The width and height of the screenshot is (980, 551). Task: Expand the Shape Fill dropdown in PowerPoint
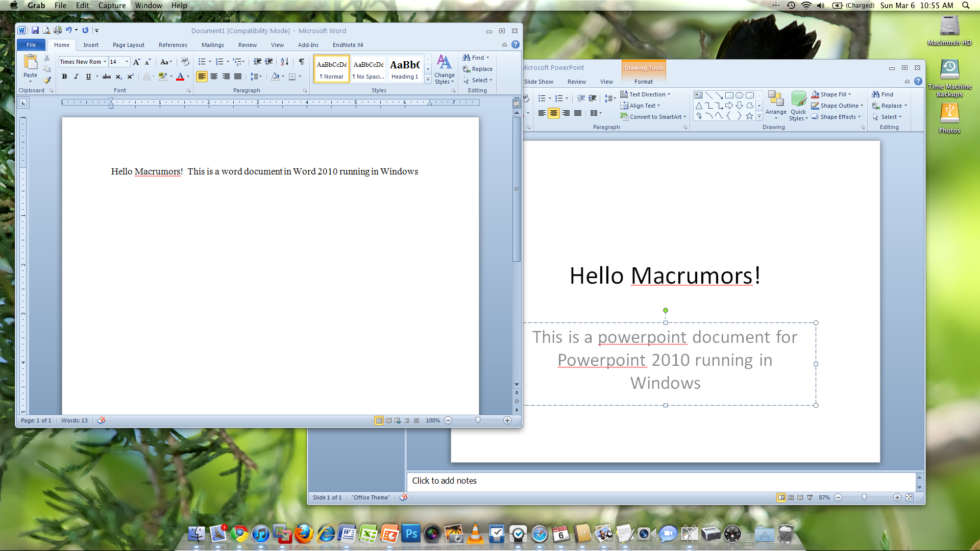[x=850, y=94]
